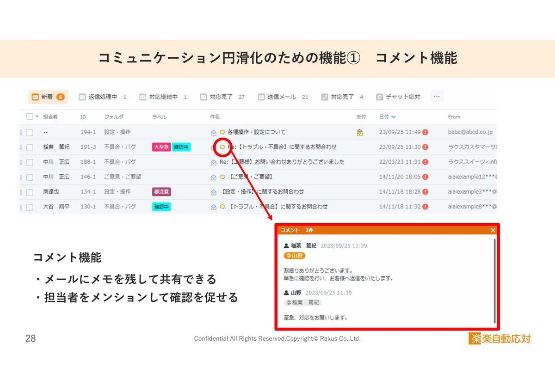The image size is (555, 392).
Task: Open the dropdown arrow next to select-all checkbox
Action: pos(37,117)
